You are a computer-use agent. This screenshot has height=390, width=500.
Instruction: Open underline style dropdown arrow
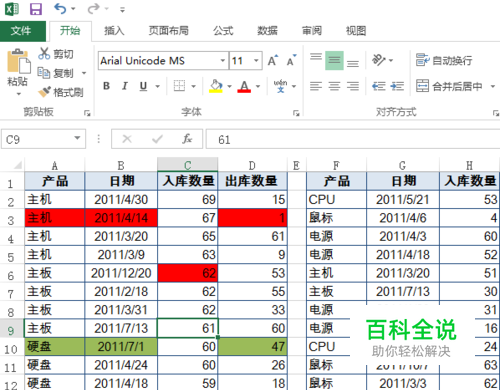pyautogui.click(x=157, y=86)
